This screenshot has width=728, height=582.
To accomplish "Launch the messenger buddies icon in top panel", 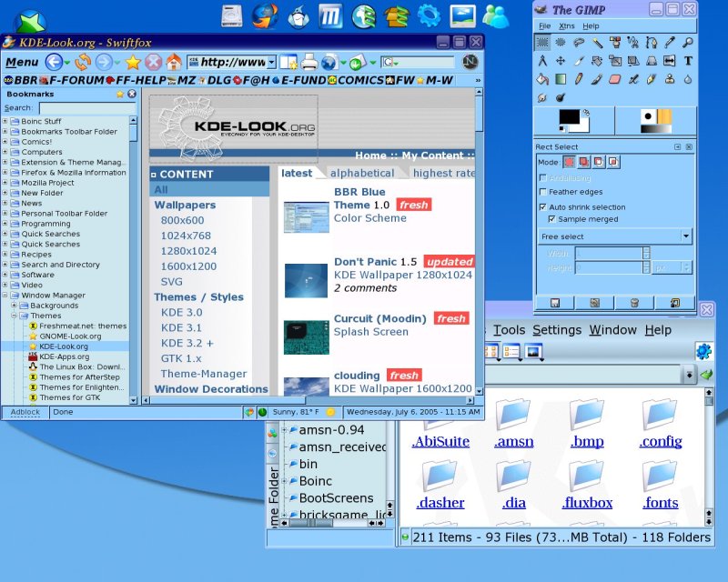I will pyautogui.click(x=496, y=16).
